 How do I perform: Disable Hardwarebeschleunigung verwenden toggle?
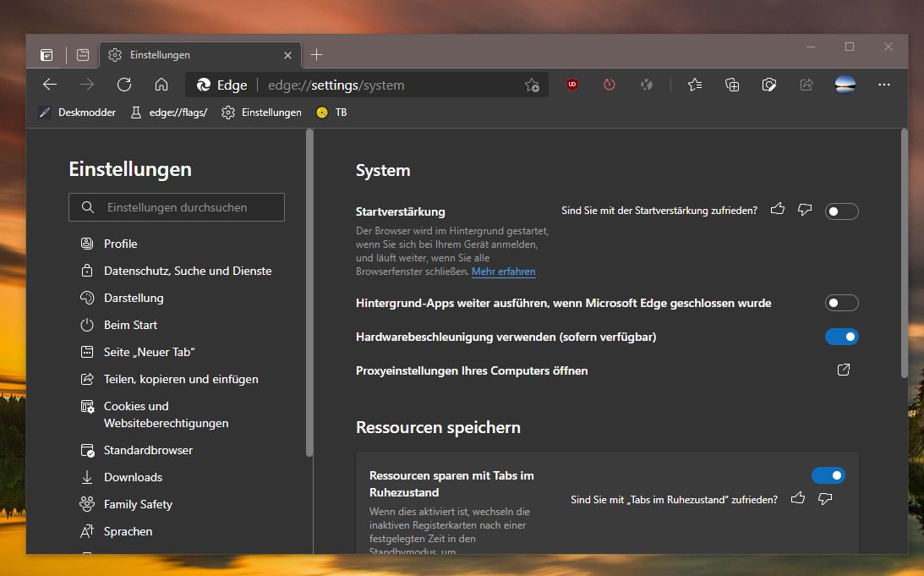(841, 337)
